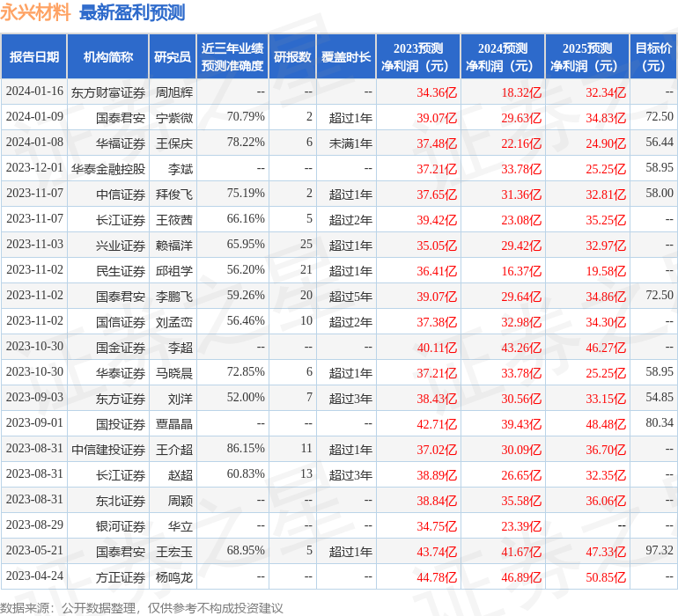The image size is (678, 616).
Task: Click 中信建投证券 institution cell
Action: [x=108, y=449]
